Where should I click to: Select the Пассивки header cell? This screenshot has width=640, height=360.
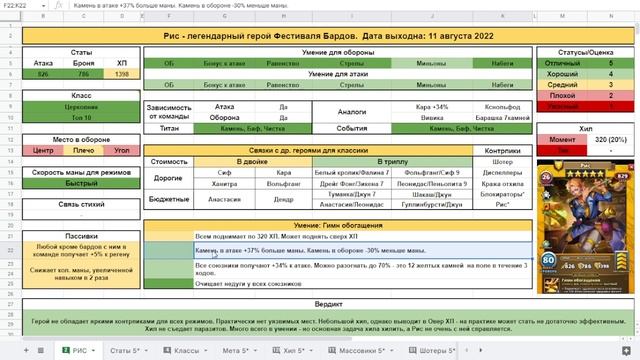pyautogui.click(x=81, y=236)
